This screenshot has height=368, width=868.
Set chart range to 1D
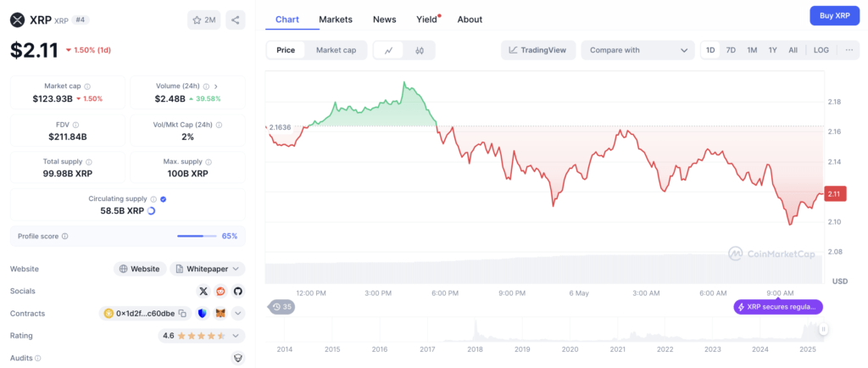710,50
